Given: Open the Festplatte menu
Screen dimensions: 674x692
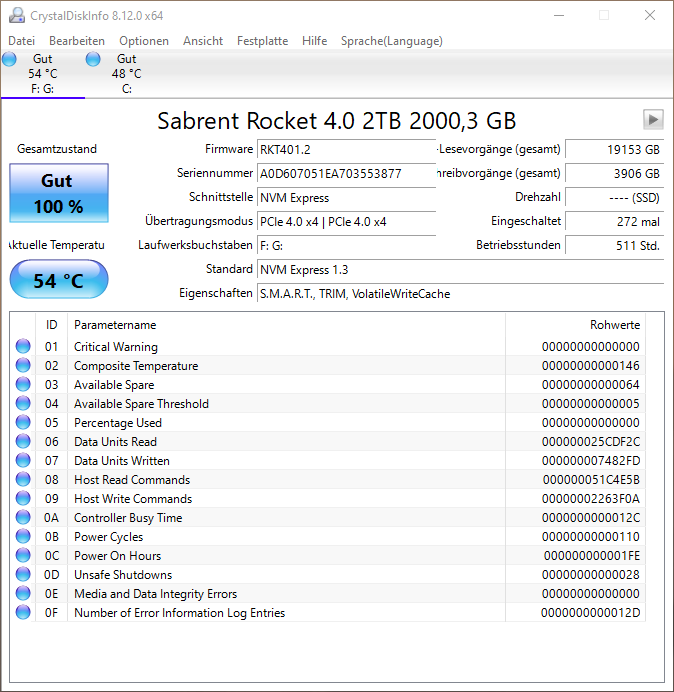Looking at the screenshot, I should 262,41.
